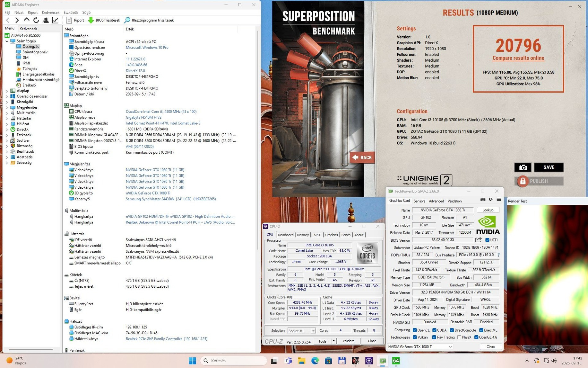Click Compare results online link
Screen dimensions: 588x368
[x=518, y=58]
